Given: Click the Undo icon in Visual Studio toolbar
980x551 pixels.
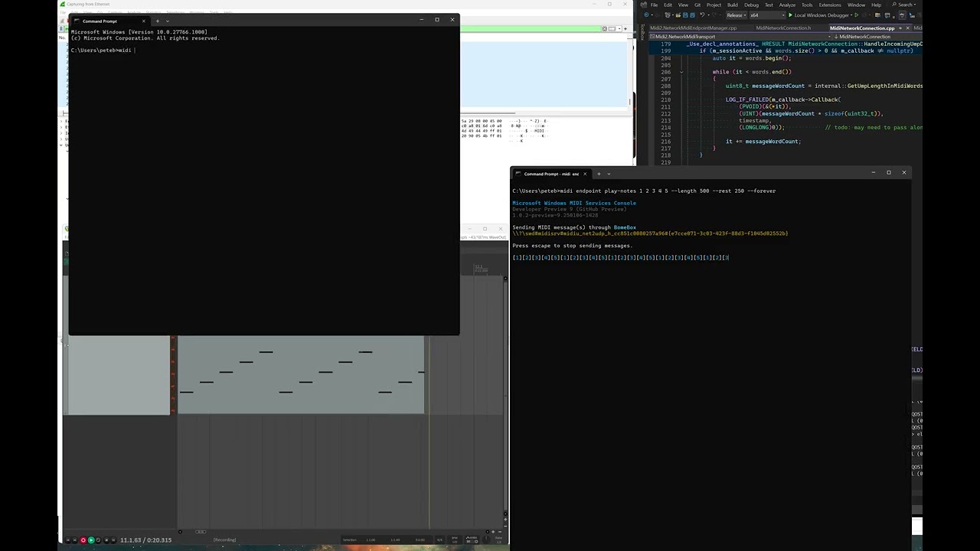Looking at the screenshot, I should pos(702,15).
